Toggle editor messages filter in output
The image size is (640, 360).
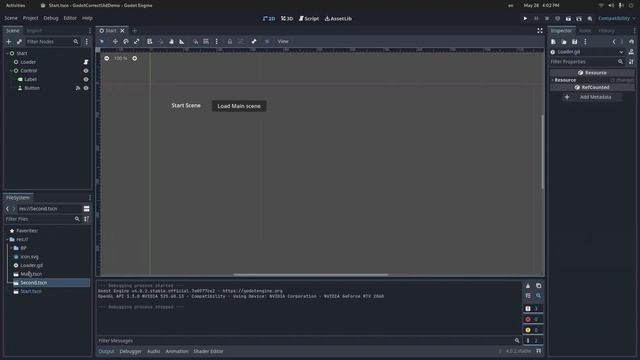(533, 340)
